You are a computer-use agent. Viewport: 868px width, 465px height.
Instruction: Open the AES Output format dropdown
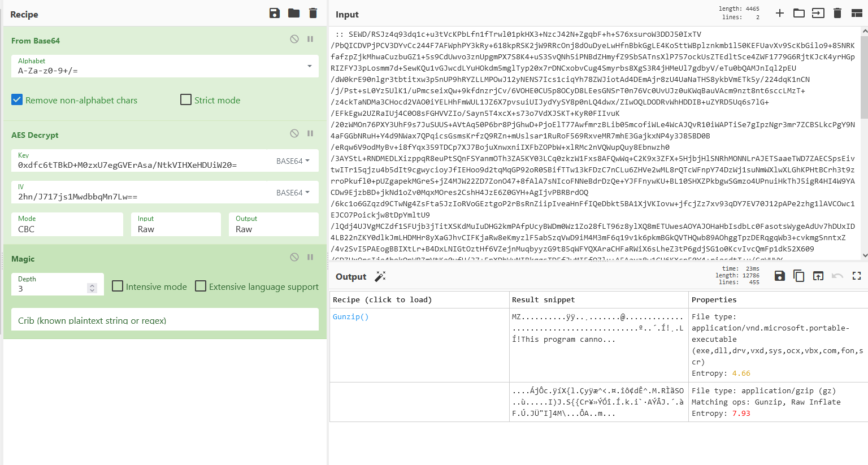click(x=274, y=224)
